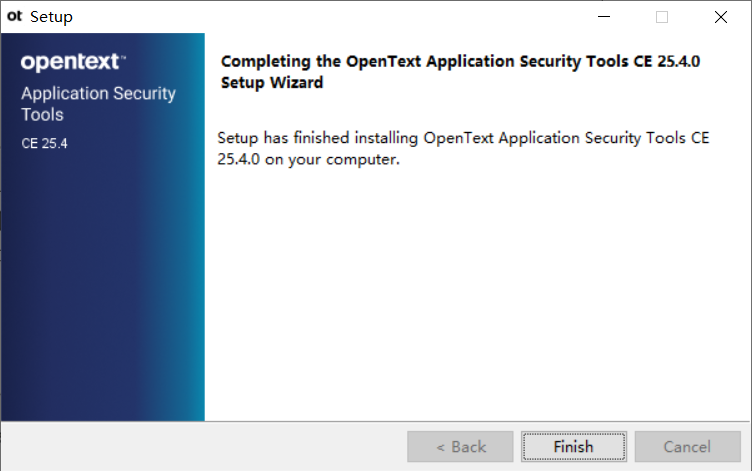Click the trademark symbol beside opentext logo
Viewport: 752px width, 471px height.
pyautogui.click(x=123, y=57)
